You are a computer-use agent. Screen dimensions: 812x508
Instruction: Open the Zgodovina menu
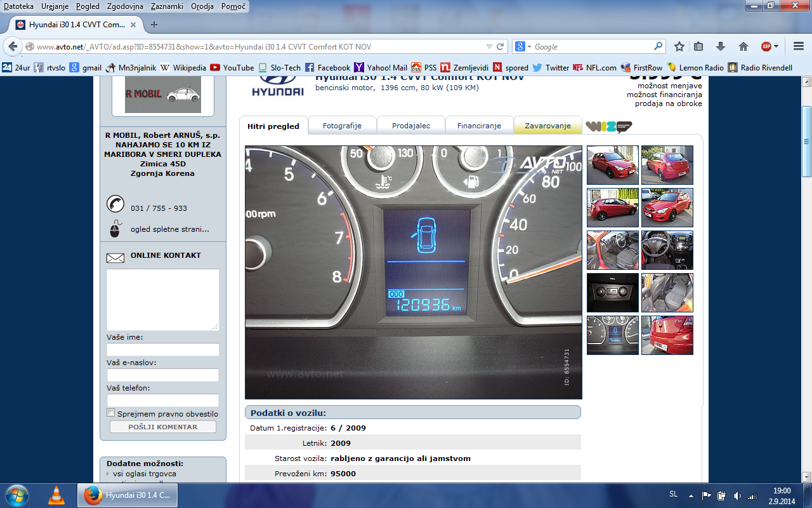tap(126, 6)
